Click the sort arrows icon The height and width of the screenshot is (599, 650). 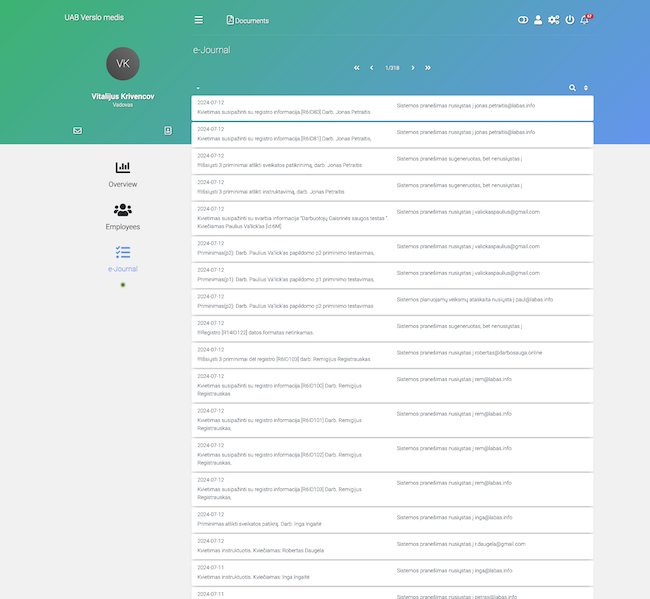tap(586, 88)
